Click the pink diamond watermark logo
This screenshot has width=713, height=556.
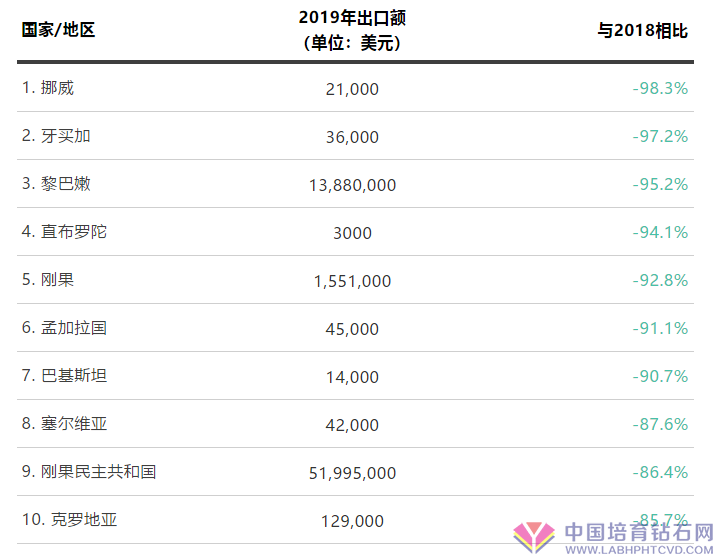(534, 537)
